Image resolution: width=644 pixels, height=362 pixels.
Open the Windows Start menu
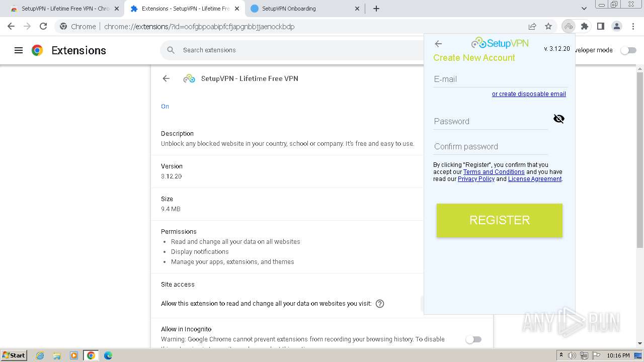(14, 355)
